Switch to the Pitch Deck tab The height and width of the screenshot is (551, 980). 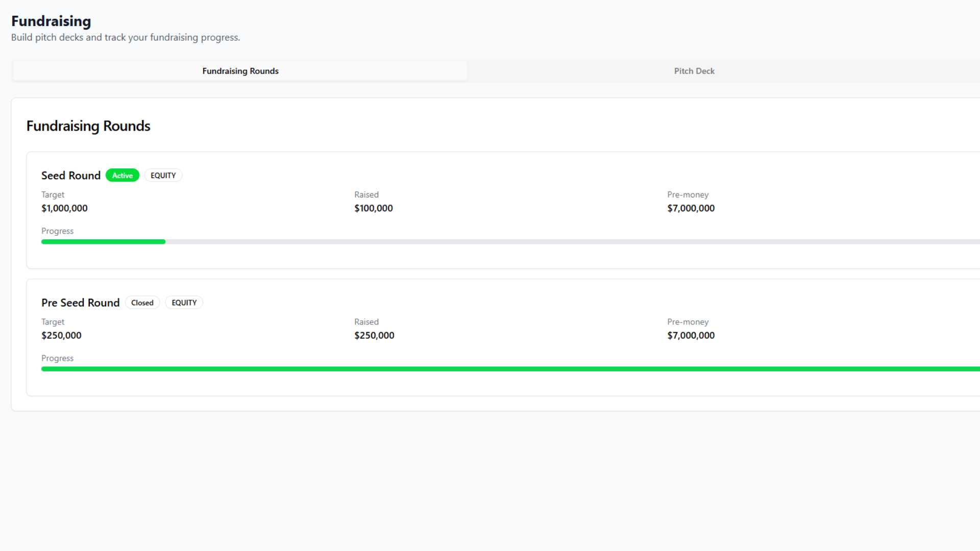[x=694, y=71]
